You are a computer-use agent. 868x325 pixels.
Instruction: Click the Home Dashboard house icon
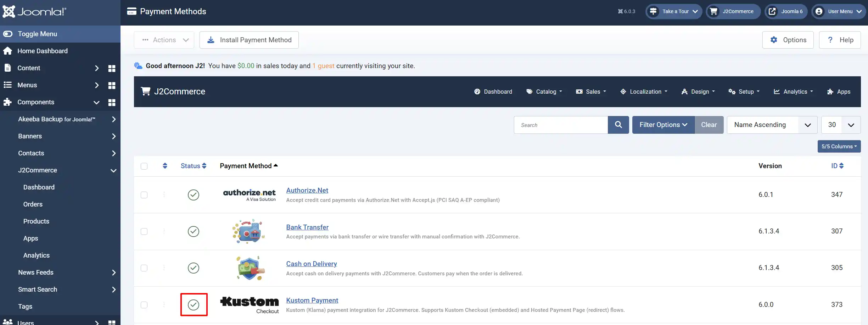point(7,51)
